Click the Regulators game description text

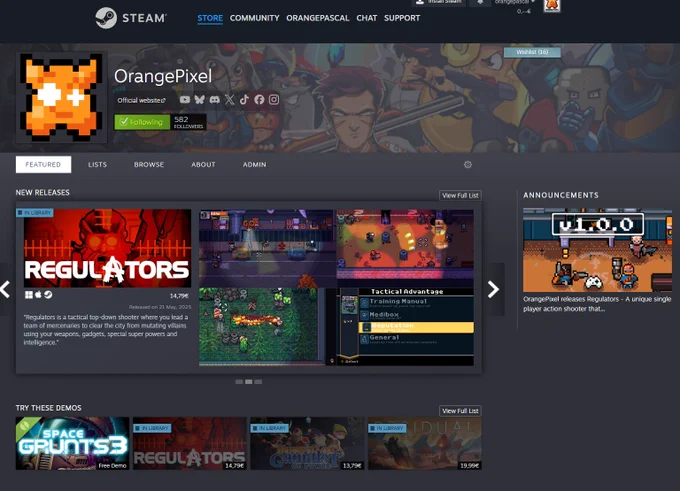click(106, 330)
